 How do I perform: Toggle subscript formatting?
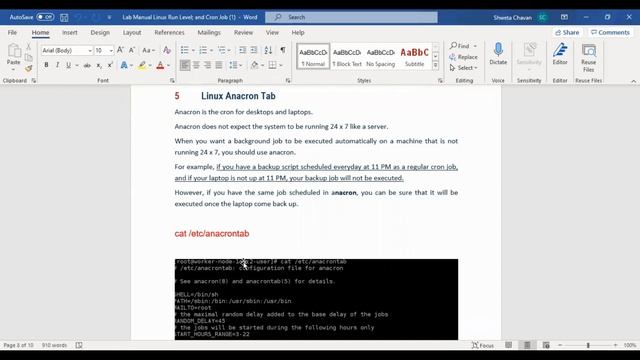[x=99, y=65]
